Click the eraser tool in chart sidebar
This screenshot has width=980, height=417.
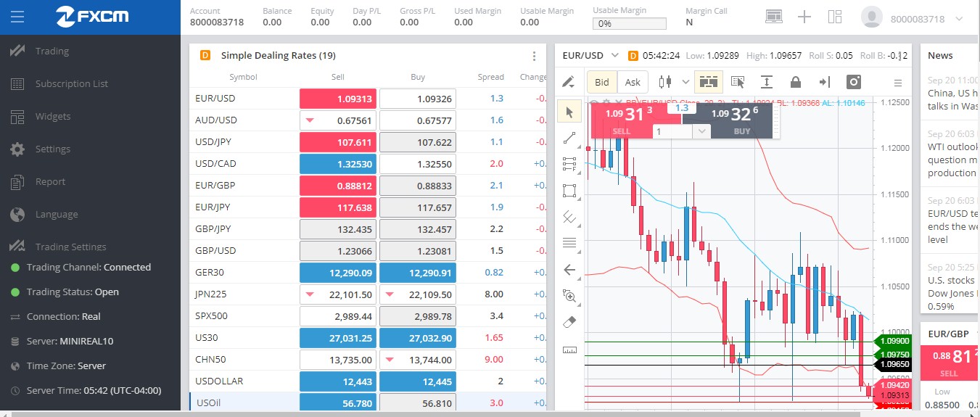[569, 321]
